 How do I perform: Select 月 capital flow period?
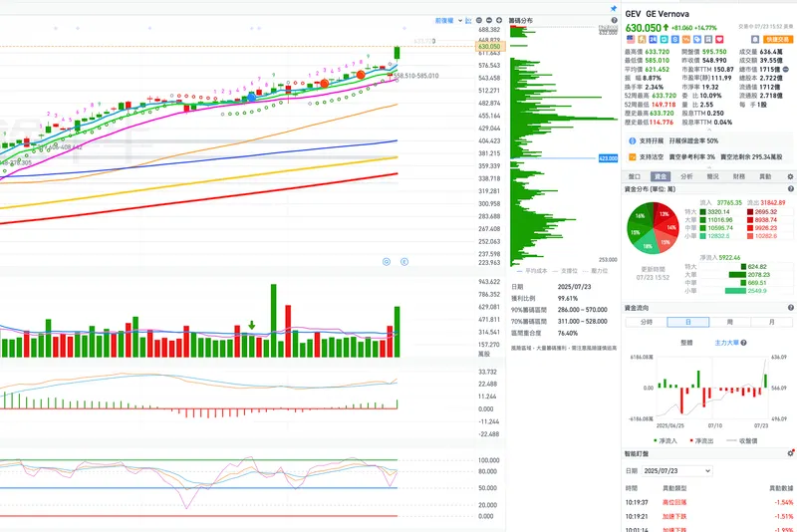point(771,322)
